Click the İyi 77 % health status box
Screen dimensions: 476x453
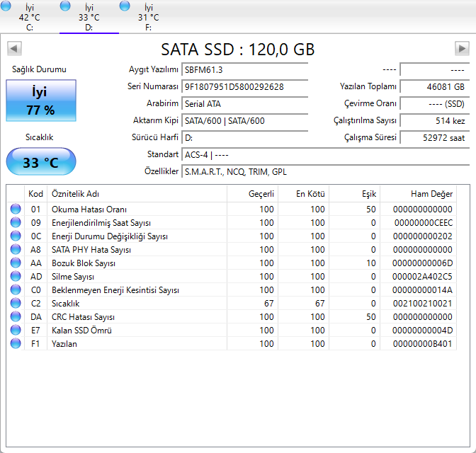pyautogui.click(x=41, y=101)
